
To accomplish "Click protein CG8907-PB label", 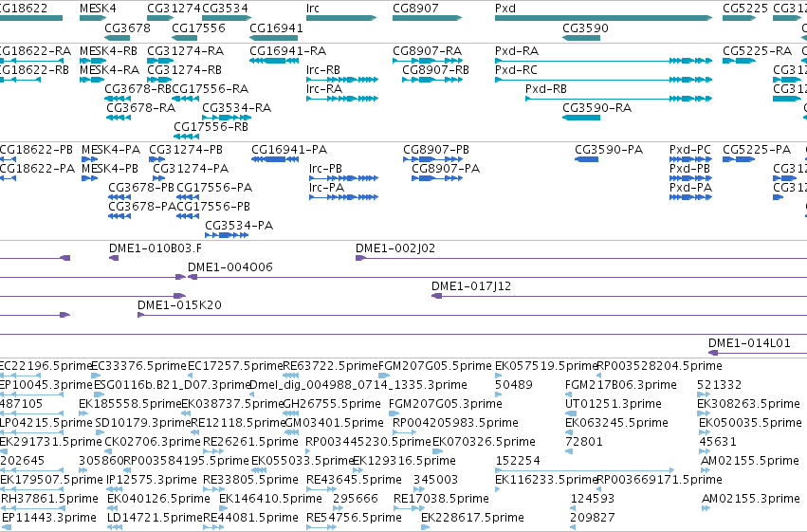I will click(436, 150).
